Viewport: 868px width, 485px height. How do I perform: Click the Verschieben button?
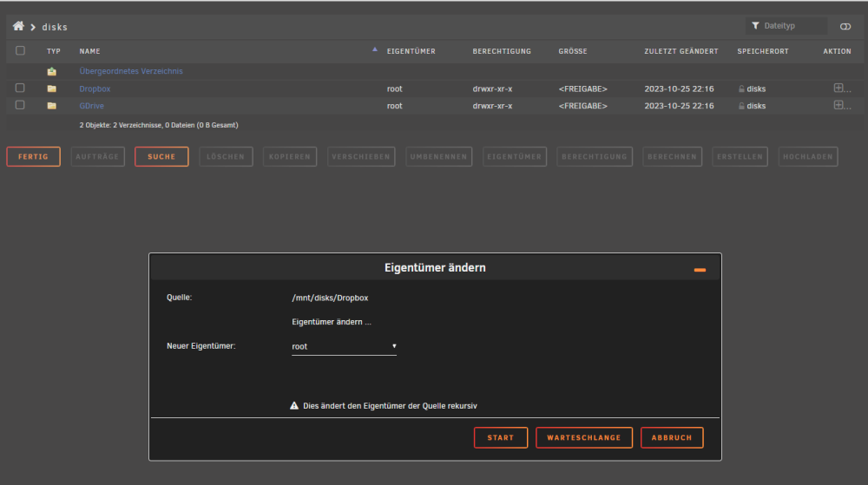click(361, 156)
